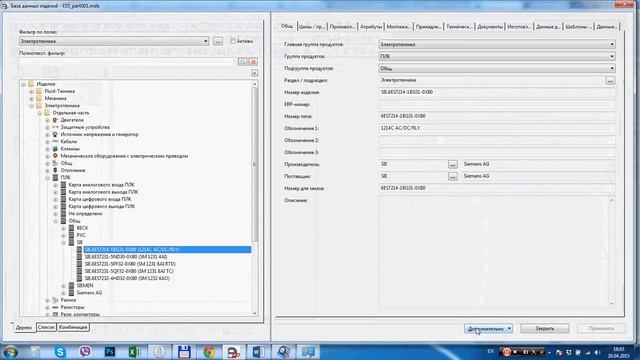Switch to the Список view tab
This screenshot has width=640, height=360.
(46, 327)
